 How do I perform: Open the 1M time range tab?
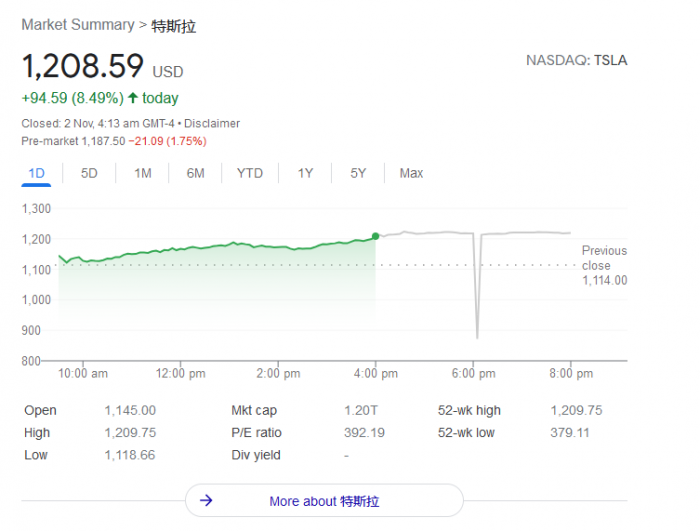(x=142, y=173)
